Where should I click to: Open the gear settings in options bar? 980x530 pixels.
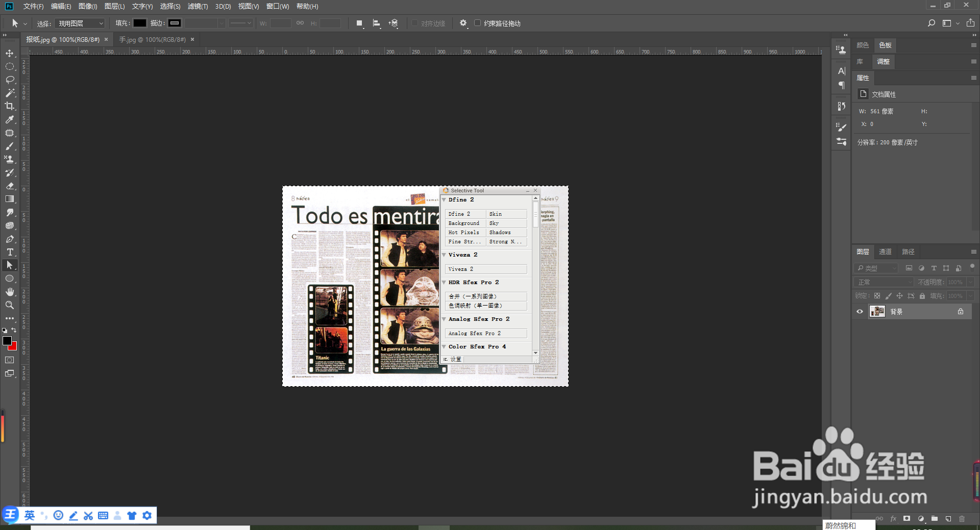pyautogui.click(x=463, y=23)
